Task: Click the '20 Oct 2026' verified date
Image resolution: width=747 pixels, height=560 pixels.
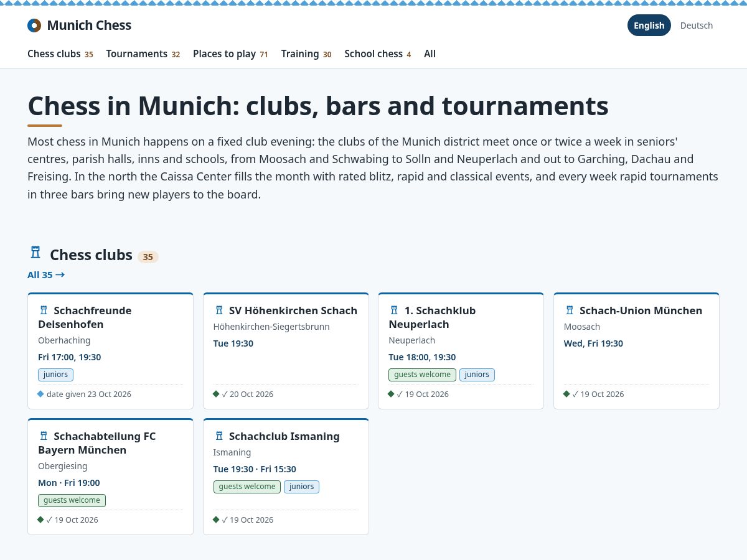Action: (251, 394)
